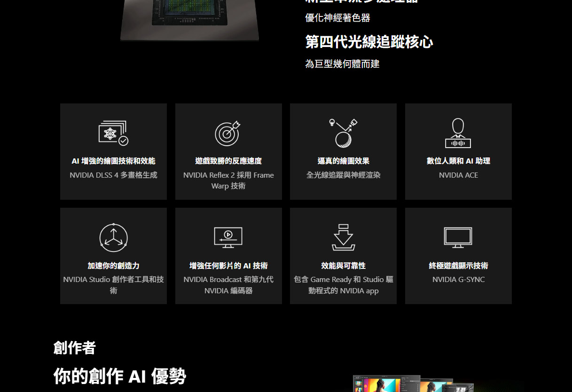Click the NVIDIA ACE text
Viewport: 572px width, 392px height.
pos(458,175)
